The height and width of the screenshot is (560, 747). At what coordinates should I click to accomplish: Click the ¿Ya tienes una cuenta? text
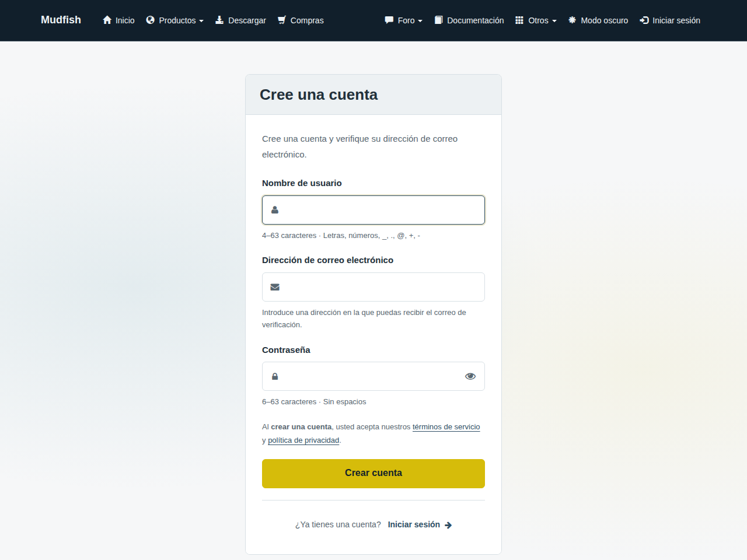coord(338,524)
